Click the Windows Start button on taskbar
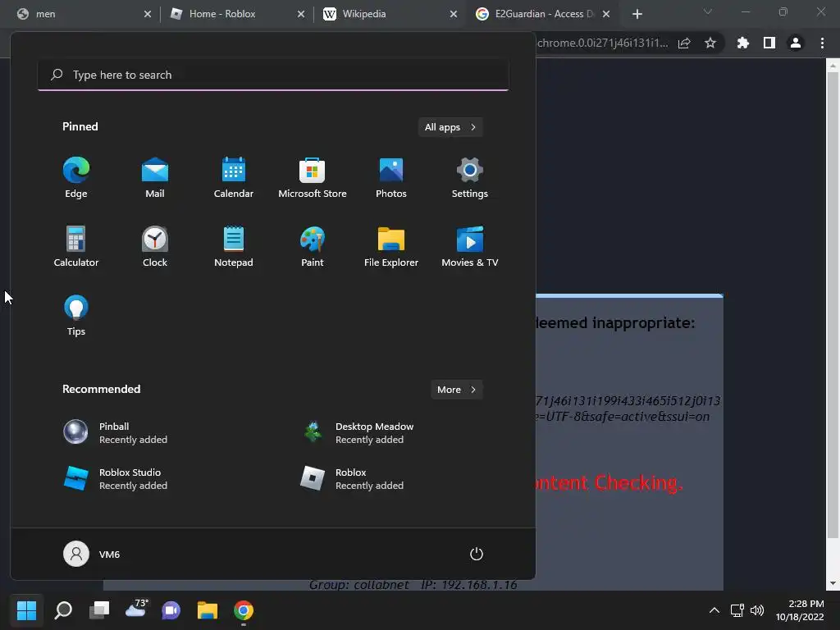The image size is (840, 630). tap(26, 609)
